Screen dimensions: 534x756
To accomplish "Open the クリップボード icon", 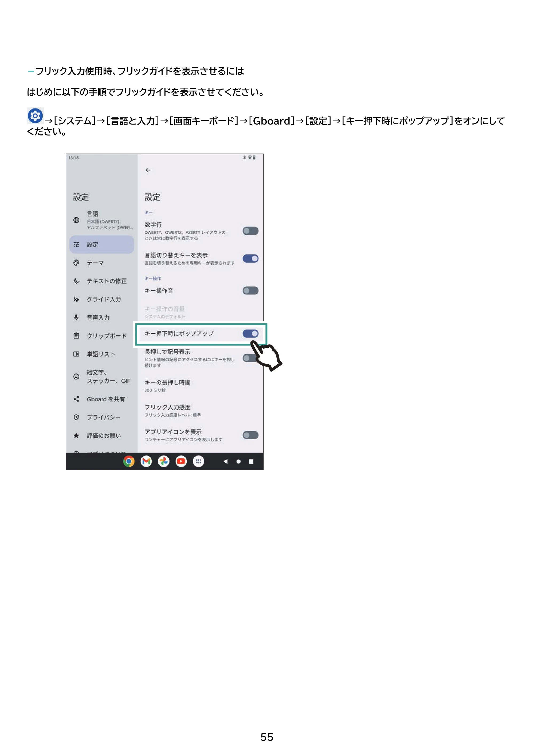I will (x=76, y=336).
